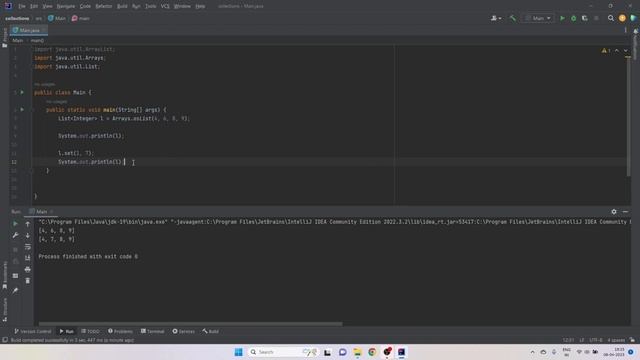Open the Structure tool window sidebar

[x=4, y=310]
